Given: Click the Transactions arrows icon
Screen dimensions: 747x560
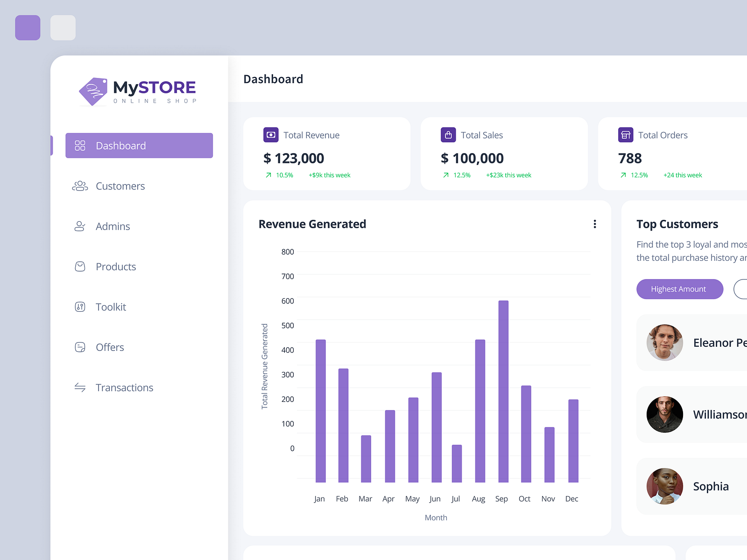Looking at the screenshot, I should (x=80, y=387).
